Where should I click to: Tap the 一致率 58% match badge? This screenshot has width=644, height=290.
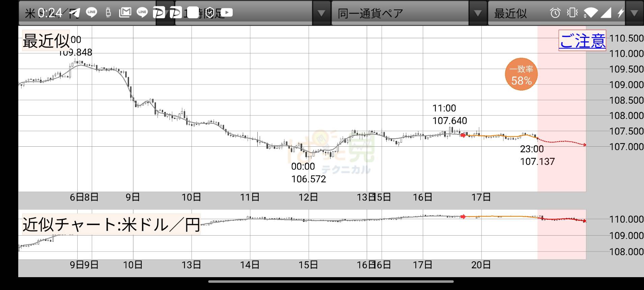point(521,74)
